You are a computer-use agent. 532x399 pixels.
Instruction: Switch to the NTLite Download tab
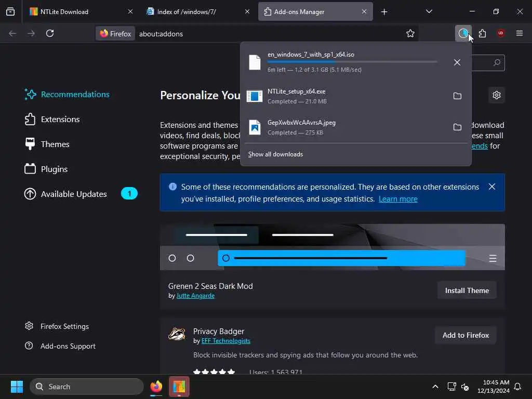[x=81, y=11]
